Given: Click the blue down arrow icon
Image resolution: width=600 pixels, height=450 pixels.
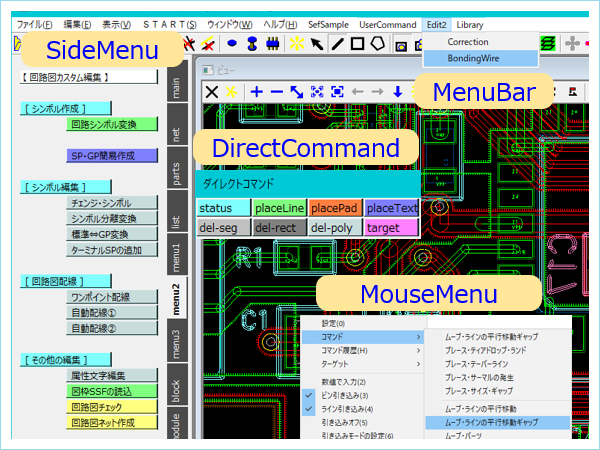Looking at the screenshot, I should pyautogui.click(x=398, y=91).
